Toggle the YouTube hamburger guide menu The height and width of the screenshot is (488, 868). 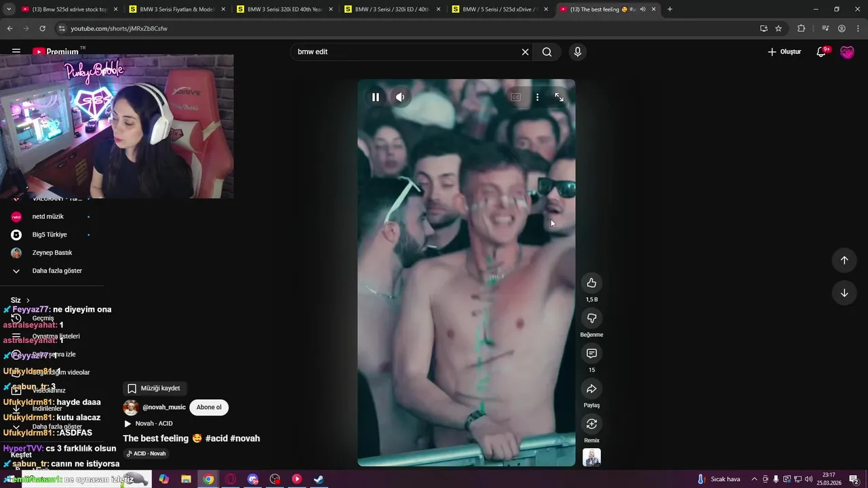click(x=16, y=52)
